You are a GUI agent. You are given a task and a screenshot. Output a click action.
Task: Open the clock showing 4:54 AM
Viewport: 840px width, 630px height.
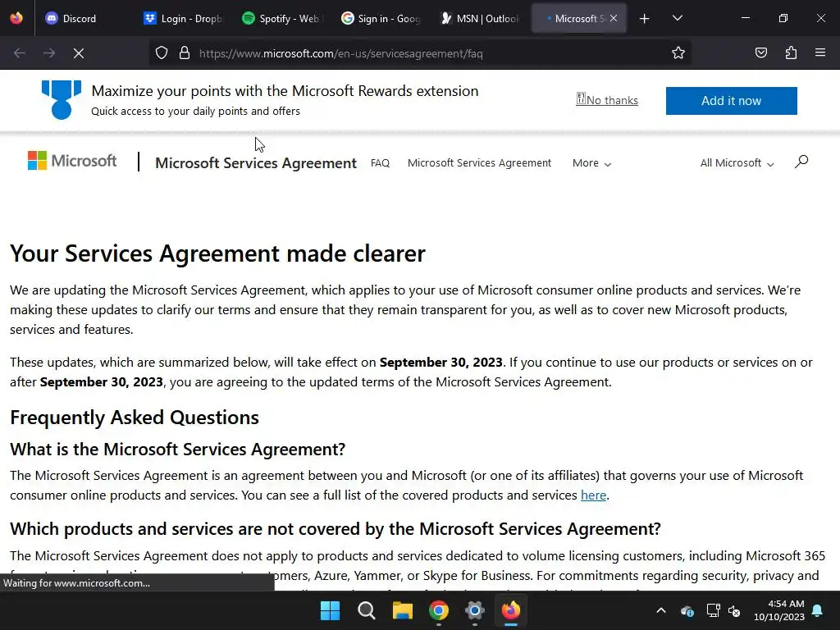pyautogui.click(x=779, y=610)
